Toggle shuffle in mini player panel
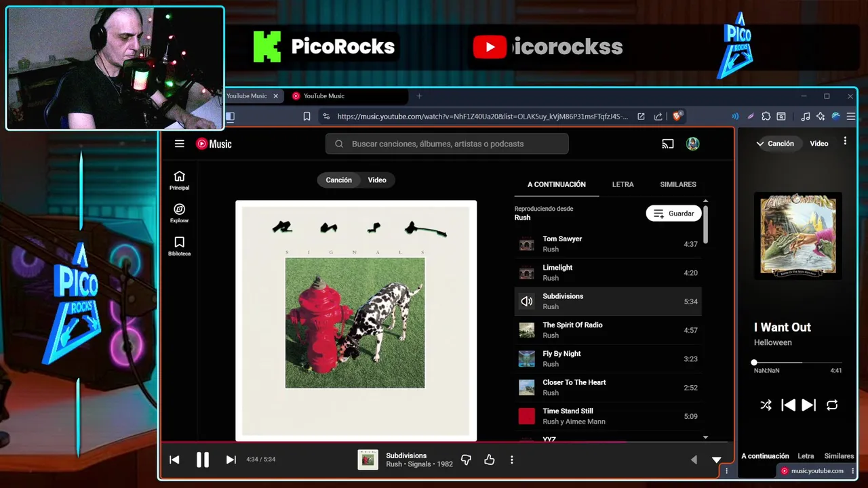 (x=766, y=405)
